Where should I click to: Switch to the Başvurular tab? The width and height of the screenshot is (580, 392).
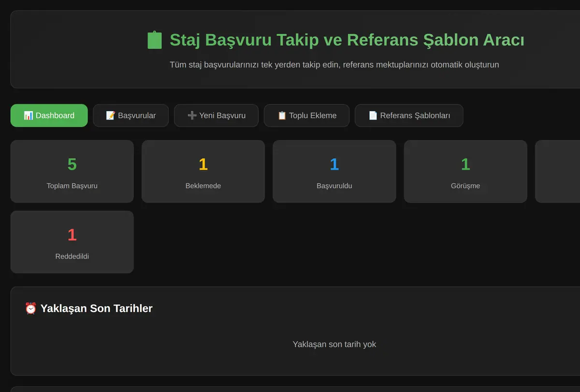point(130,116)
